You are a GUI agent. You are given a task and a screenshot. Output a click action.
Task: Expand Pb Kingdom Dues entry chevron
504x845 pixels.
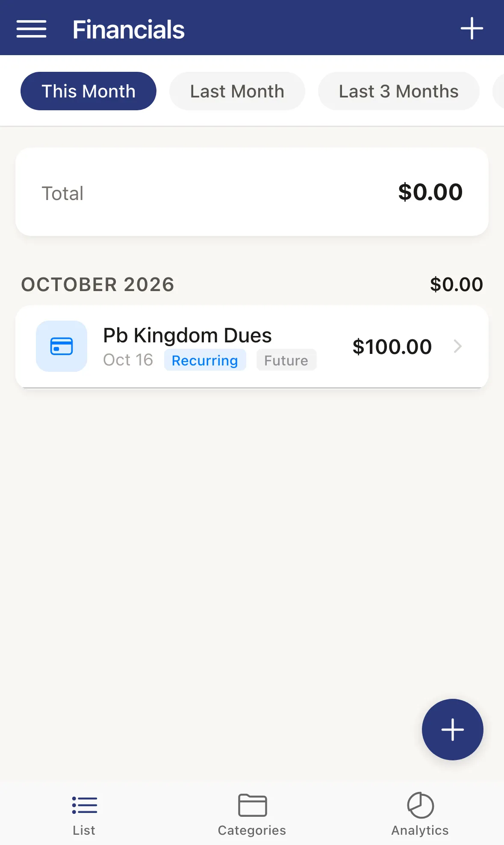[457, 346]
